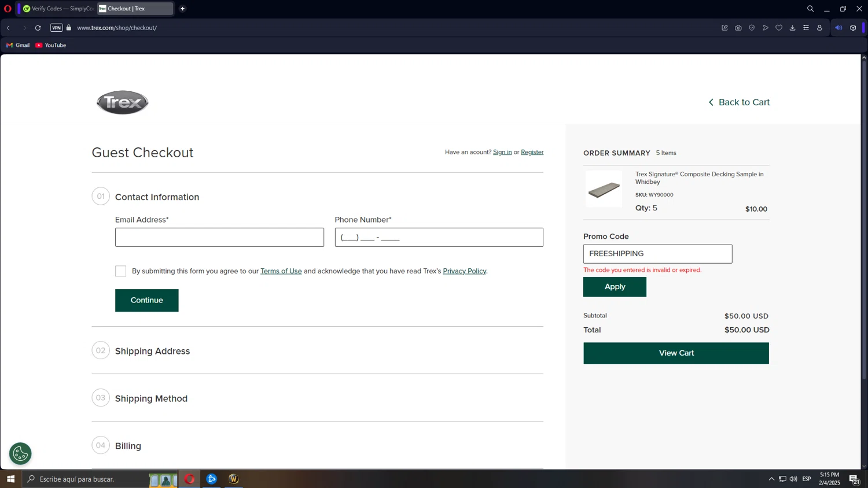
Task: Click the send/flow arrow icon
Action: pyautogui.click(x=766, y=28)
